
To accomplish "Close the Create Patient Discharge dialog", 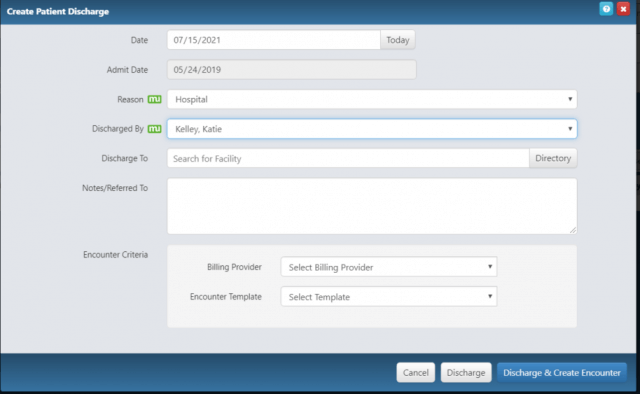I will point(623,9).
